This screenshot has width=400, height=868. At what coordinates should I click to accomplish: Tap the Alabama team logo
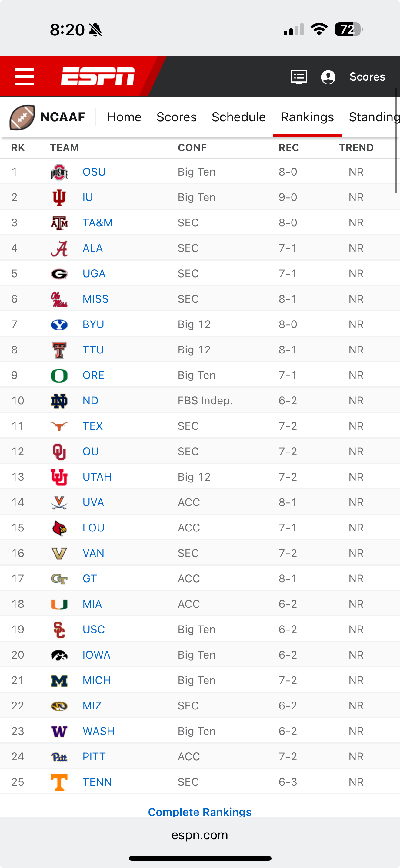[x=59, y=248]
